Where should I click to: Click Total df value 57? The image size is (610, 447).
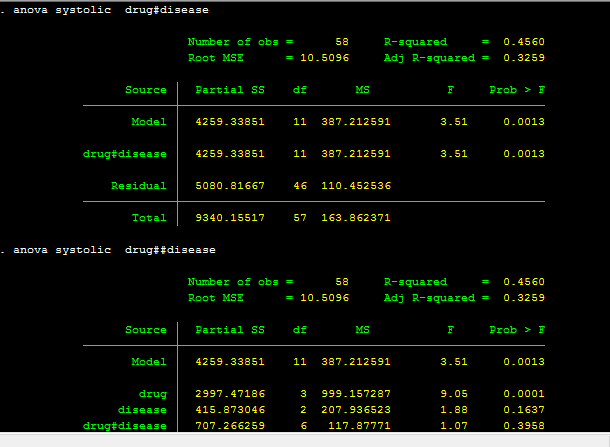pos(300,218)
